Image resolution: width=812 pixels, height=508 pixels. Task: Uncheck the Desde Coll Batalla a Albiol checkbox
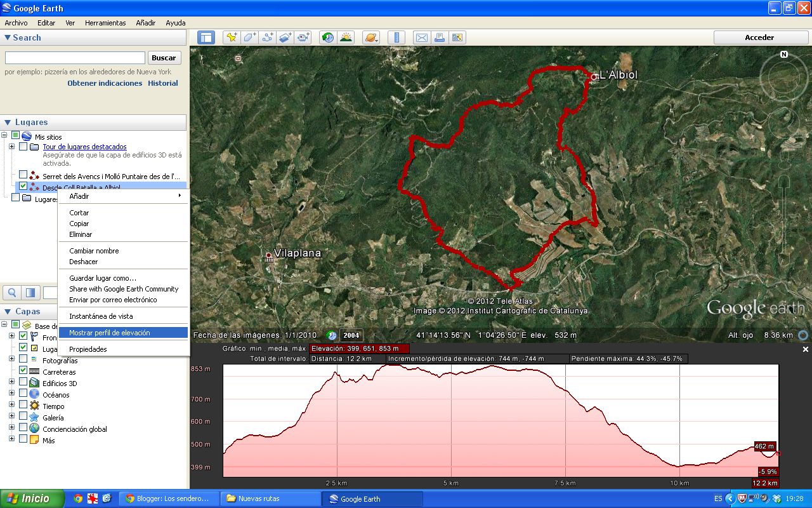23,186
